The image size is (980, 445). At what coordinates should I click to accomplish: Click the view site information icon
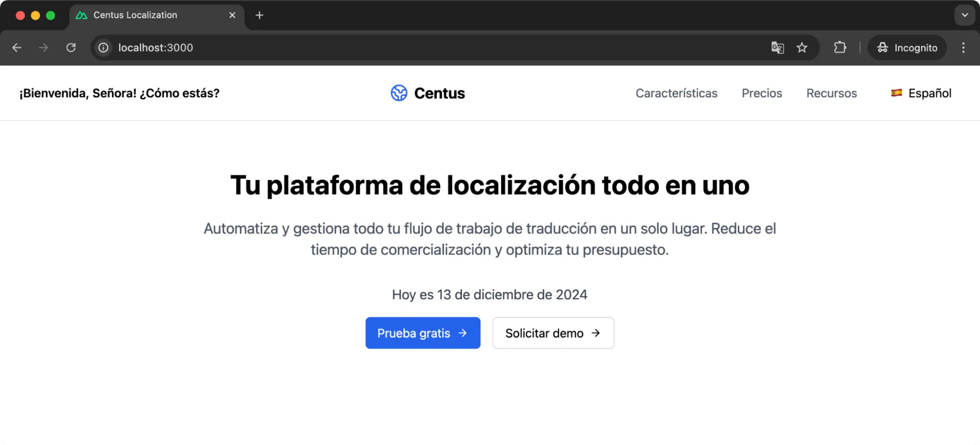click(x=103, y=48)
